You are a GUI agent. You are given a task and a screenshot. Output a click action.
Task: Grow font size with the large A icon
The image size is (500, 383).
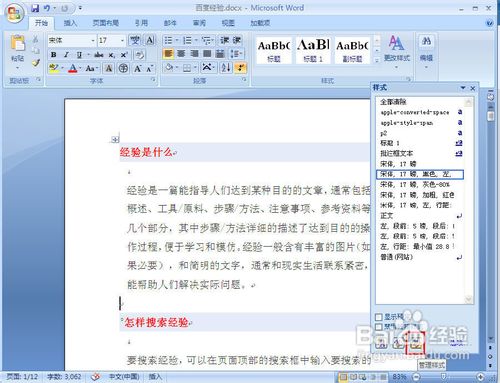137,69
